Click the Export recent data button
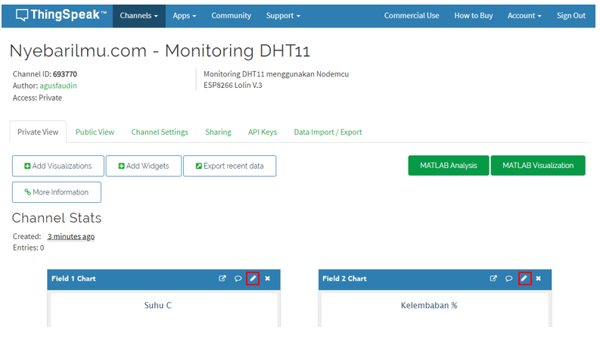 pyautogui.click(x=229, y=166)
